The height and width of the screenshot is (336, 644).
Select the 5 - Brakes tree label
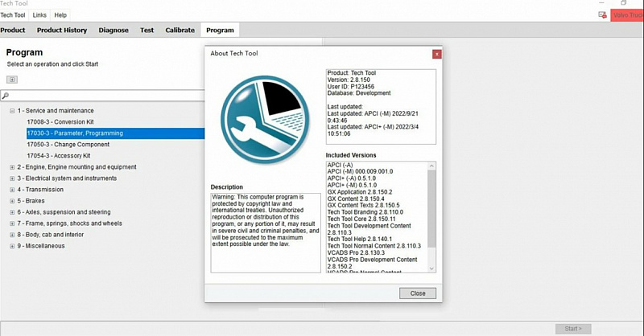pos(31,201)
